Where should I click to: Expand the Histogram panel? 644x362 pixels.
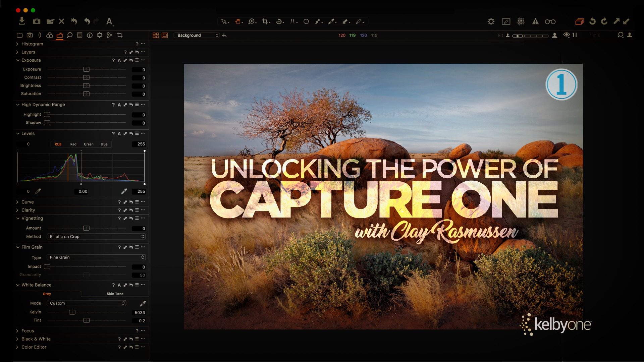pos(17,44)
